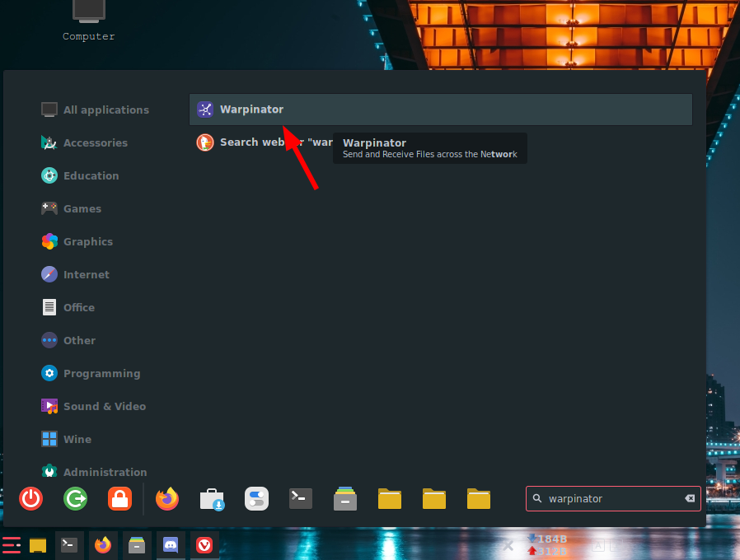Click the DuckDuckGo search web icon
The image size is (740, 560).
(205, 142)
